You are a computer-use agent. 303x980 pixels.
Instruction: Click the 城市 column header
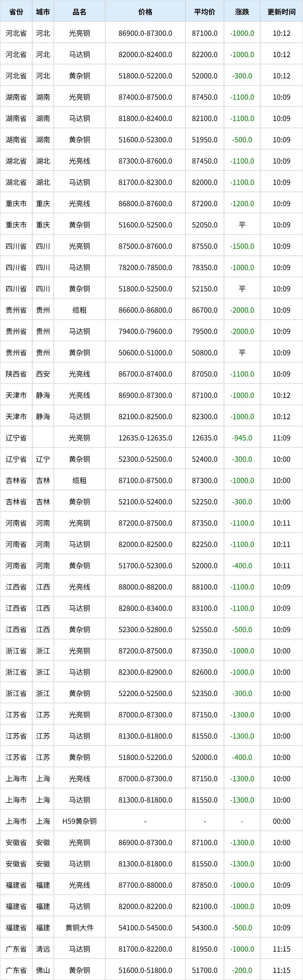click(43, 12)
